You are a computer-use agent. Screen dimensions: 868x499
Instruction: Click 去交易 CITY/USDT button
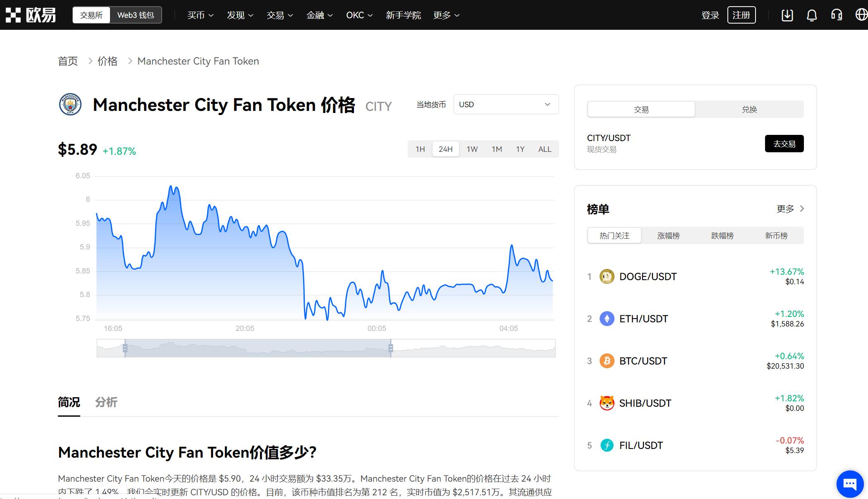point(784,143)
